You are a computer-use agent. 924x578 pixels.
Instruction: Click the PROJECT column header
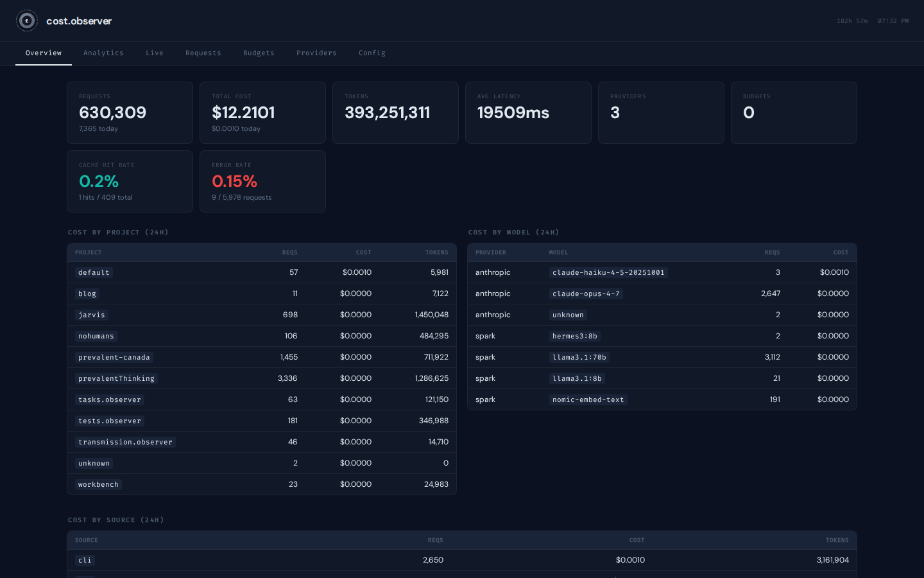tap(89, 252)
